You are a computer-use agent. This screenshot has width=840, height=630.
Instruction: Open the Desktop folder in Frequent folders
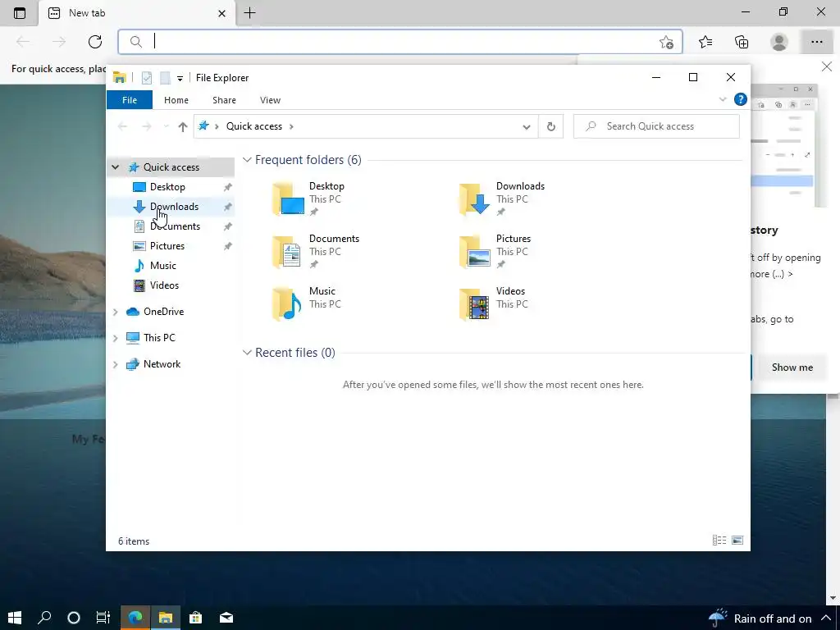point(308,199)
